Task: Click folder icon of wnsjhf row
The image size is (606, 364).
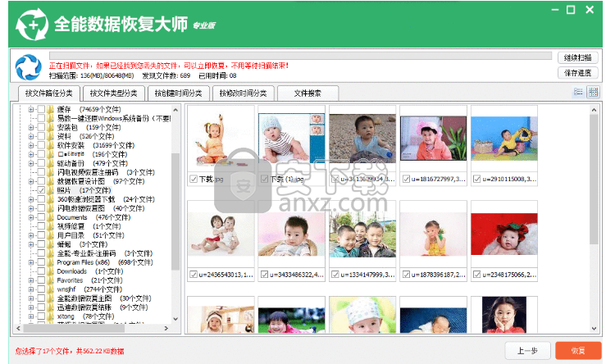Action: point(51,289)
